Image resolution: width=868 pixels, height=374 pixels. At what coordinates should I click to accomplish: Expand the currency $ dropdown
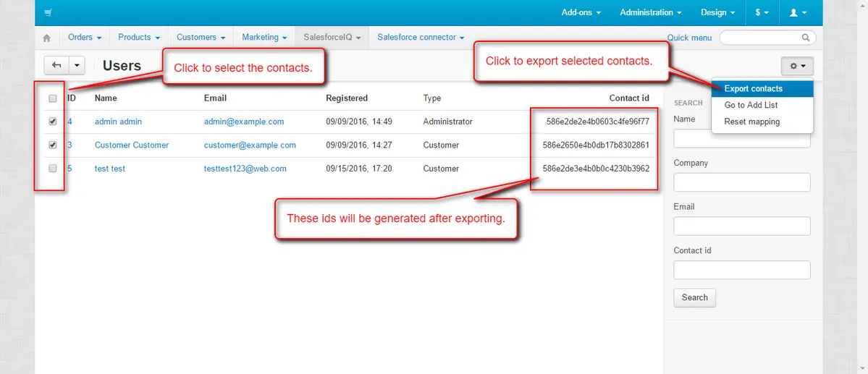(762, 12)
